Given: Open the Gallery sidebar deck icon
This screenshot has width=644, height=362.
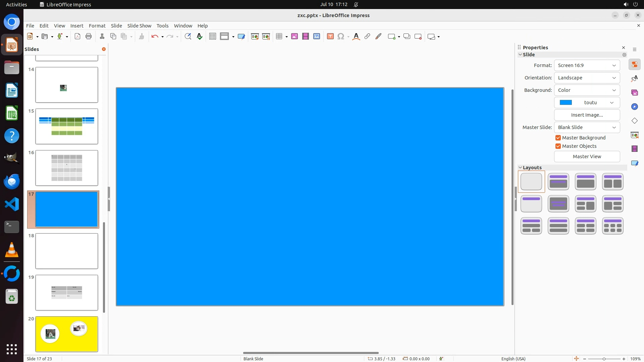Looking at the screenshot, I should [634, 93].
